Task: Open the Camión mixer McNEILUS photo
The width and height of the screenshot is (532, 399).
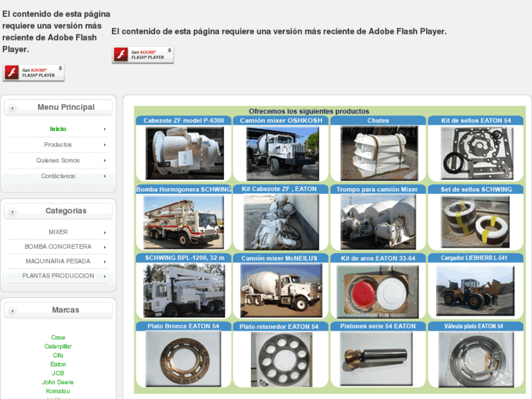Action: (x=281, y=291)
